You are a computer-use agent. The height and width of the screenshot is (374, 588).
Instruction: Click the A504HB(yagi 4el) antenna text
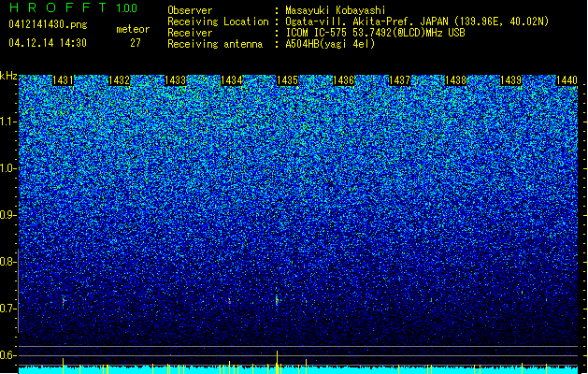coord(330,44)
